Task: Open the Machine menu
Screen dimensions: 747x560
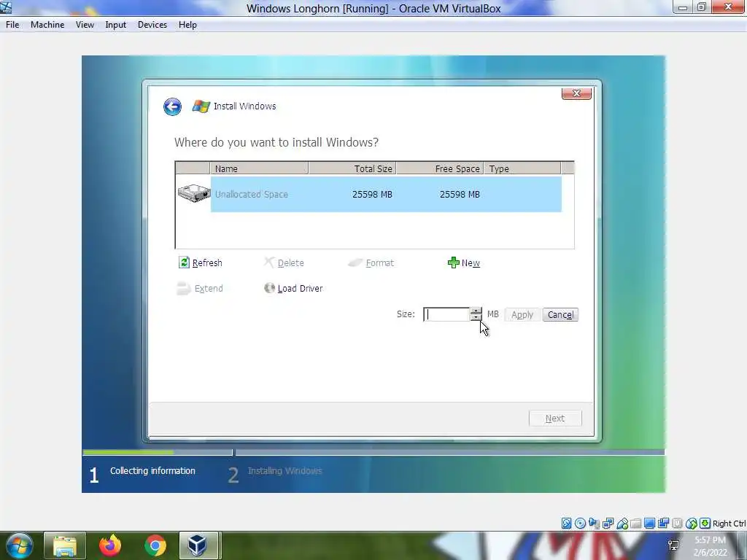Action: tap(47, 25)
